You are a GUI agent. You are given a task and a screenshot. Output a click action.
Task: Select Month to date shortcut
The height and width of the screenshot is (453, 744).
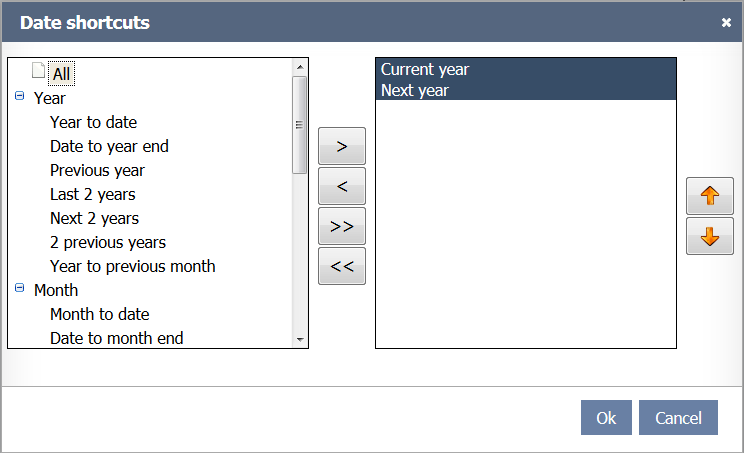click(x=99, y=314)
